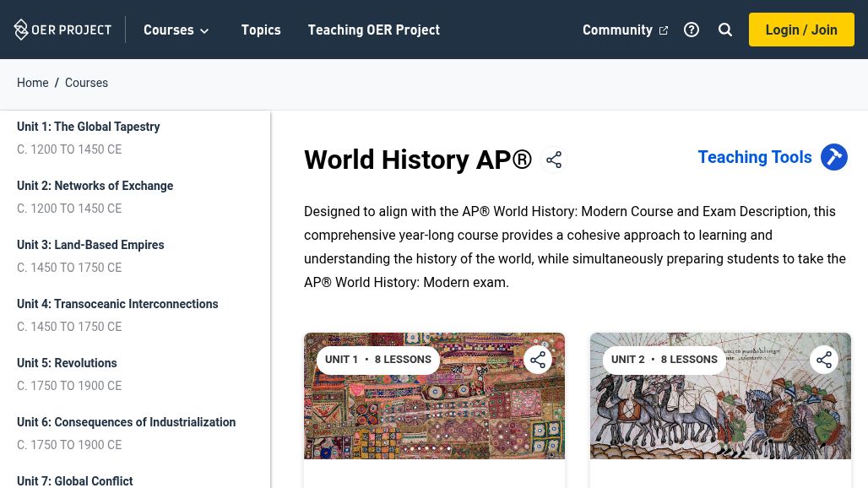Share the Unit 1 card

coord(538,360)
